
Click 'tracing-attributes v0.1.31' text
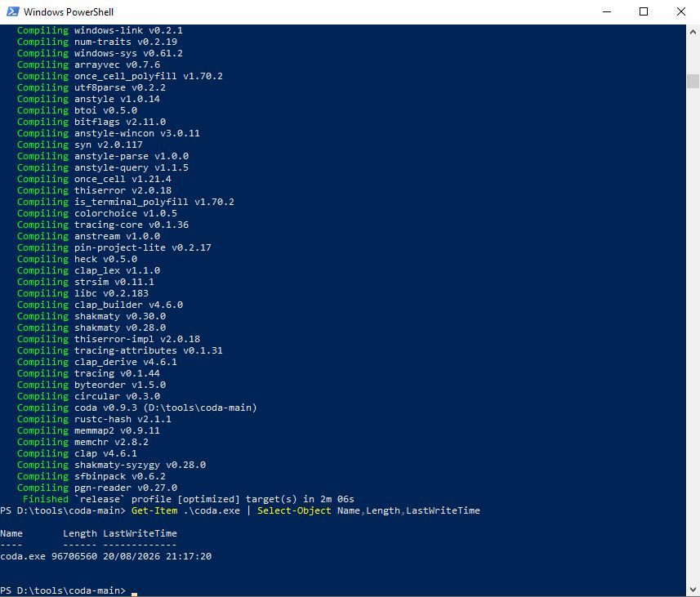[148, 350]
